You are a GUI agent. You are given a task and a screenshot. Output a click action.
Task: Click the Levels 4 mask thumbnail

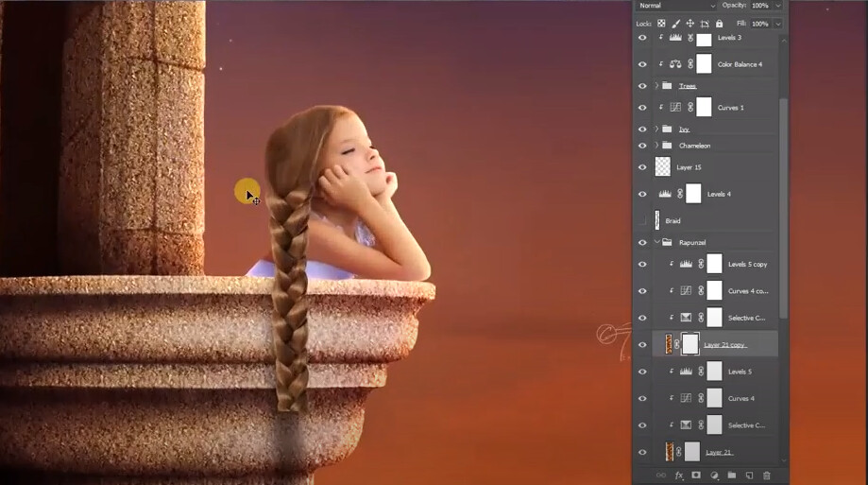pos(693,194)
